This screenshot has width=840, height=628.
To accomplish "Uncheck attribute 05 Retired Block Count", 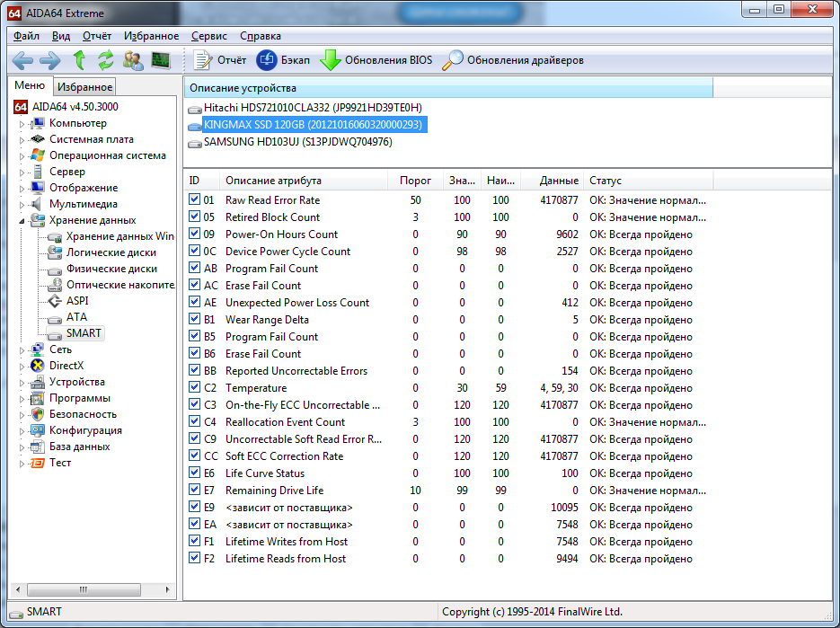I will 194,217.
